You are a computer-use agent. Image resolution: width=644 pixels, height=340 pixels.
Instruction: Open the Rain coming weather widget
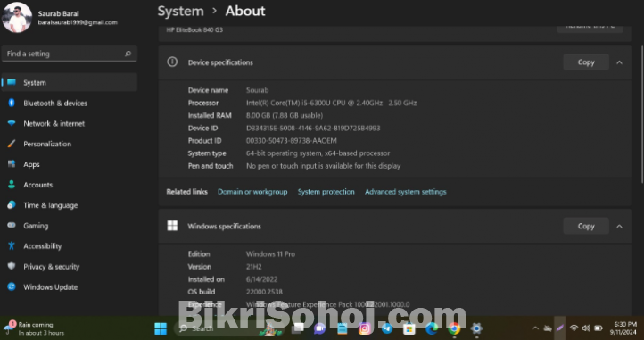click(x=35, y=328)
